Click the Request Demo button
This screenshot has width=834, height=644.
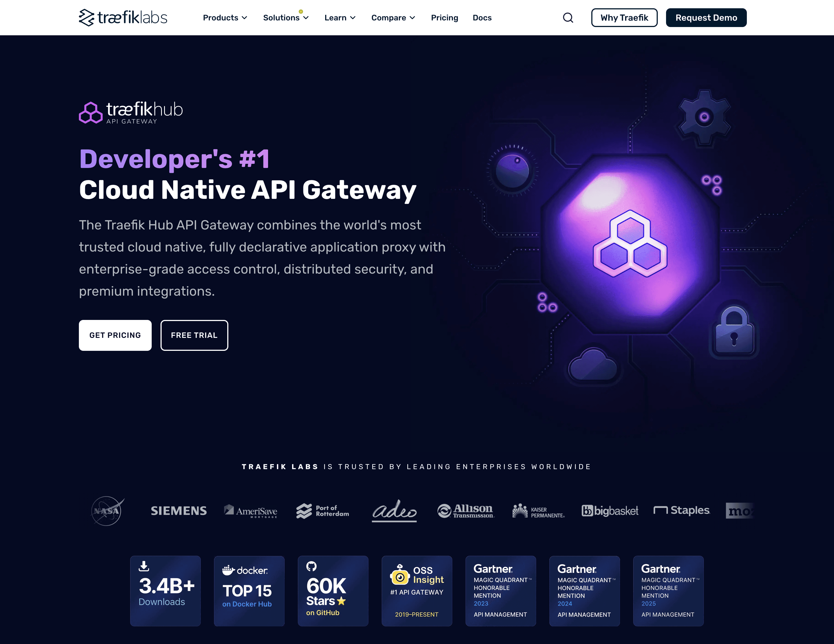coord(706,18)
